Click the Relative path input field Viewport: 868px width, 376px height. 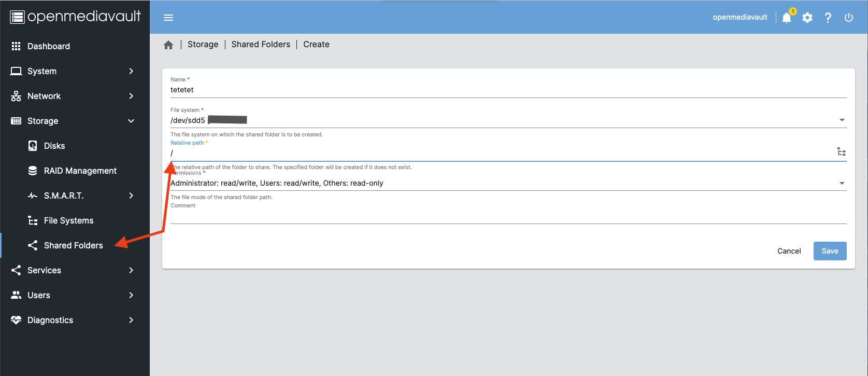pos(502,153)
